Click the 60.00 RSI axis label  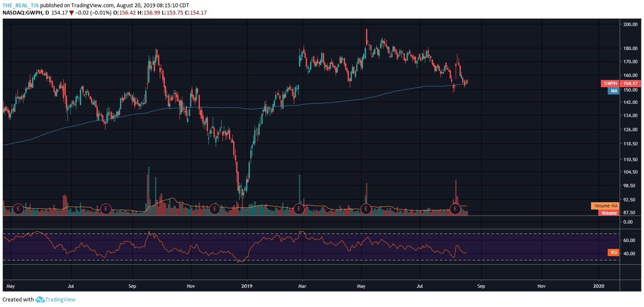click(629, 240)
